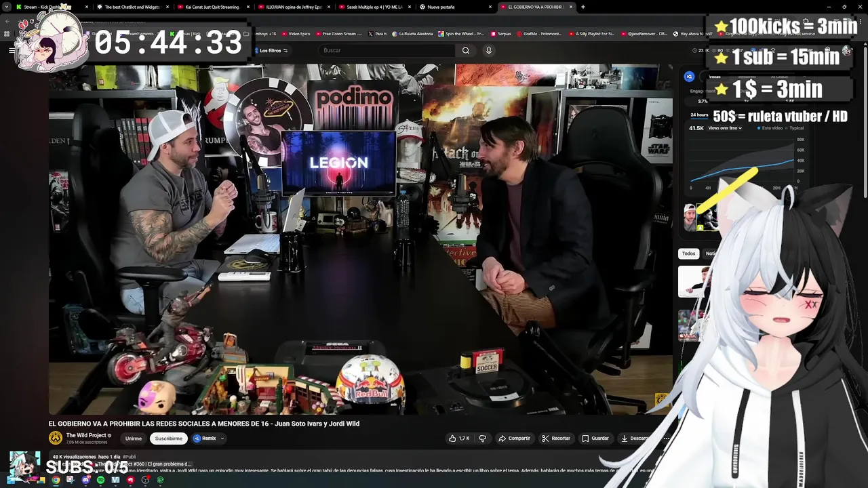This screenshot has height=488, width=868.
Task: Switch to Saseli Multiple ep 4 tab
Action: point(374,7)
